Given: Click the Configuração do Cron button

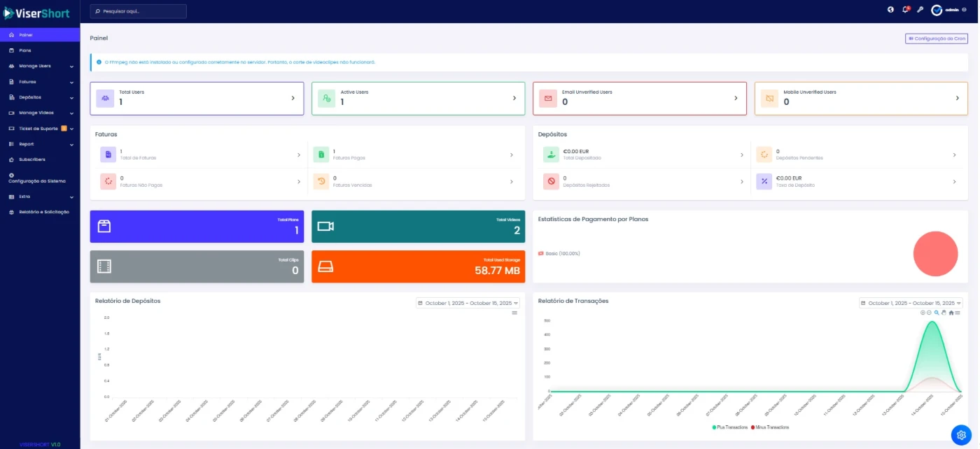Looking at the screenshot, I should 936,39.
